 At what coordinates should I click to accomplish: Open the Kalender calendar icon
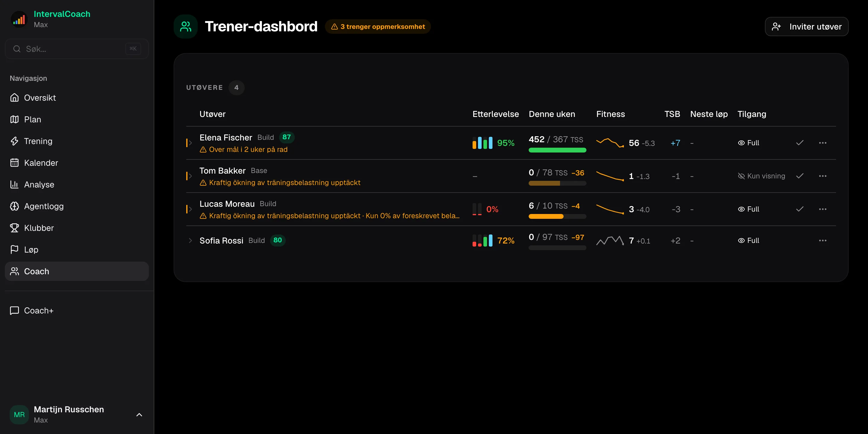tap(14, 163)
